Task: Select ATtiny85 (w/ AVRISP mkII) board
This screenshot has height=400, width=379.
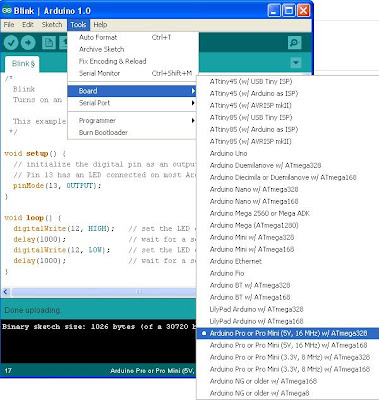Action: pos(288,142)
